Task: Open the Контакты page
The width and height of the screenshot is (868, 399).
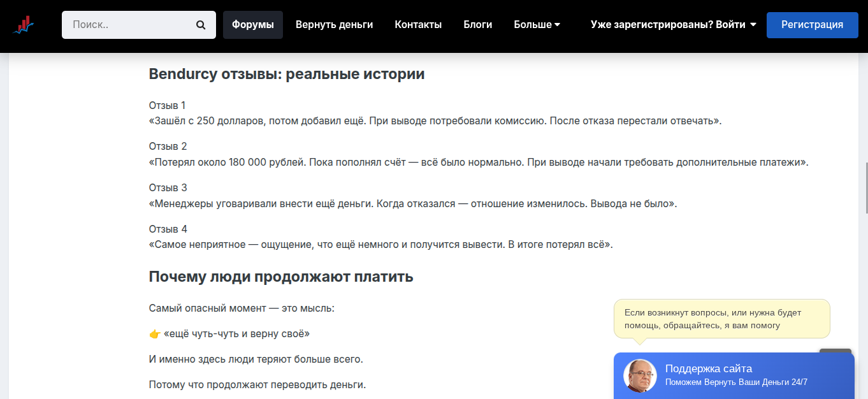Action: point(418,25)
